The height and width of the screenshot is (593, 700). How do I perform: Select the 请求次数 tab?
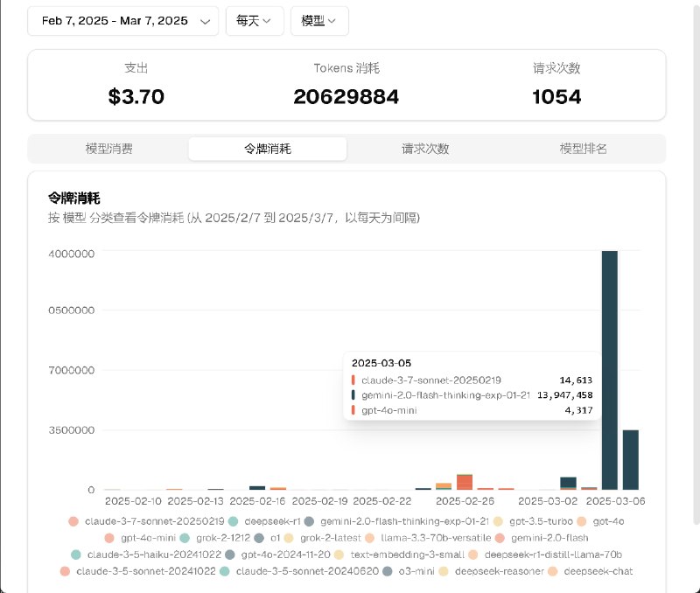tap(423, 149)
